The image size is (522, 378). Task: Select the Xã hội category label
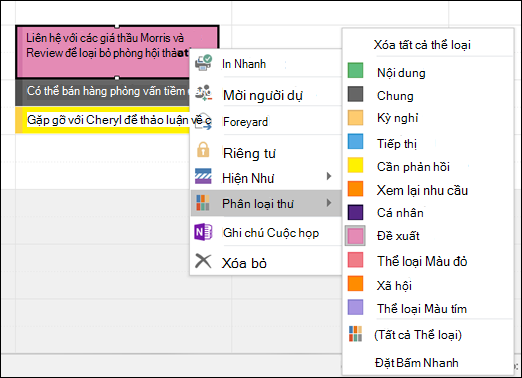click(394, 286)
